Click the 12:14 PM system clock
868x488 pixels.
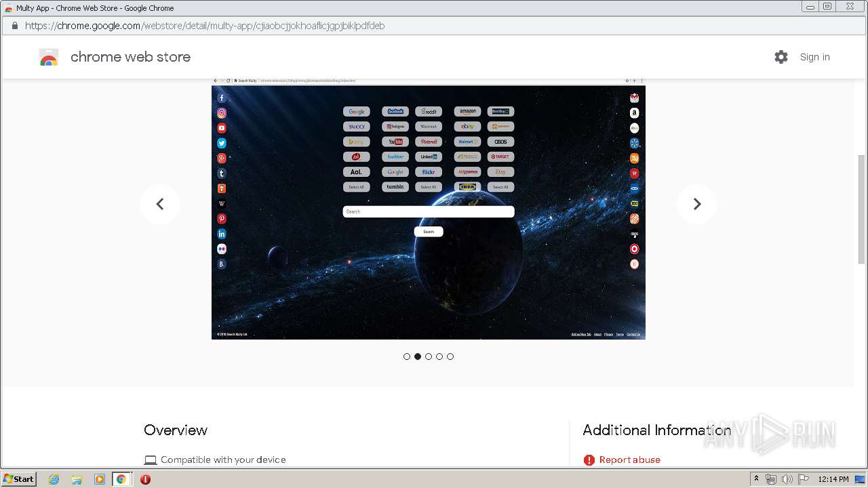pos(833,479)
